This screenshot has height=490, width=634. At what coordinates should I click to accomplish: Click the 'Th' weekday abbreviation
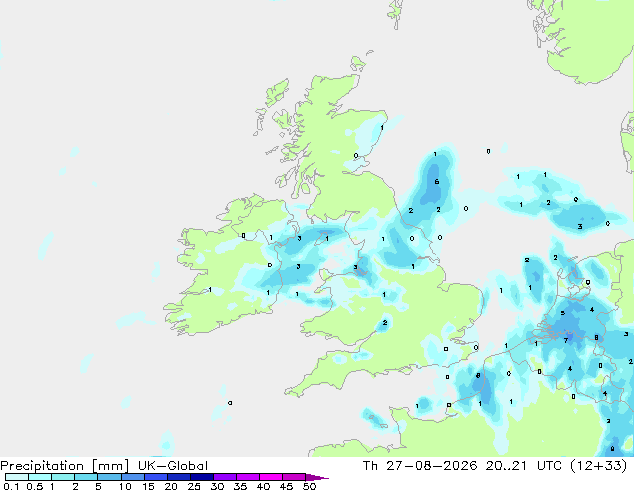click(x=370, y=466)
